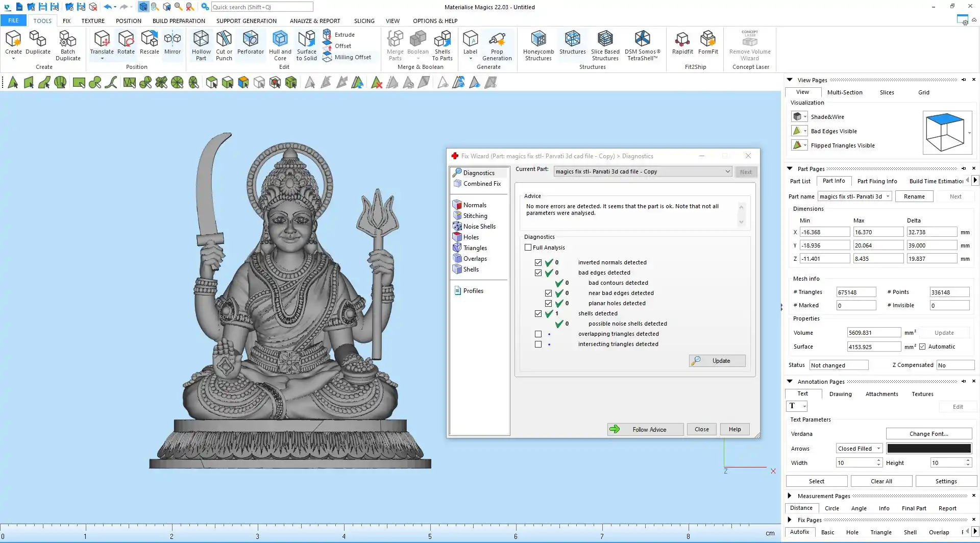Open the Support Generation ribbon tab

tap(246, 21)
